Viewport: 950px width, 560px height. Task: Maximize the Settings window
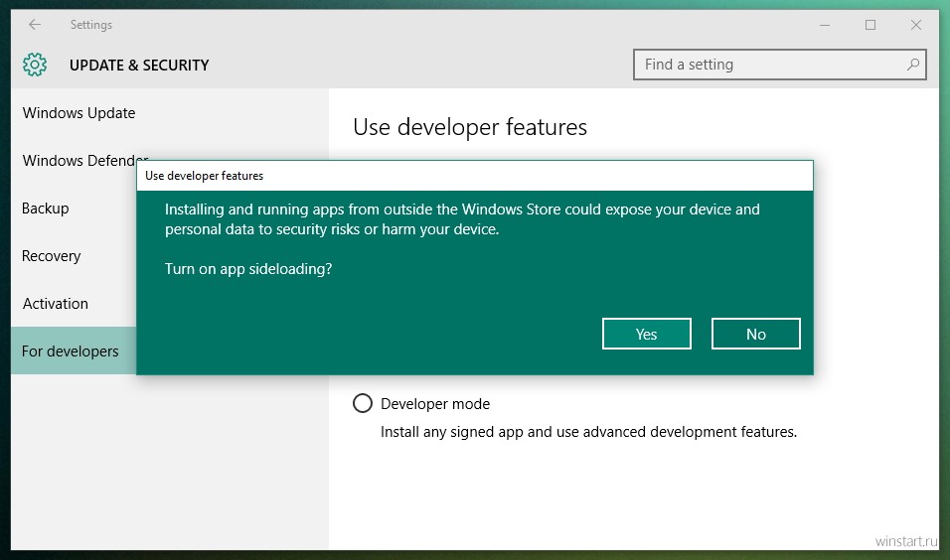[x=871, y=25]
